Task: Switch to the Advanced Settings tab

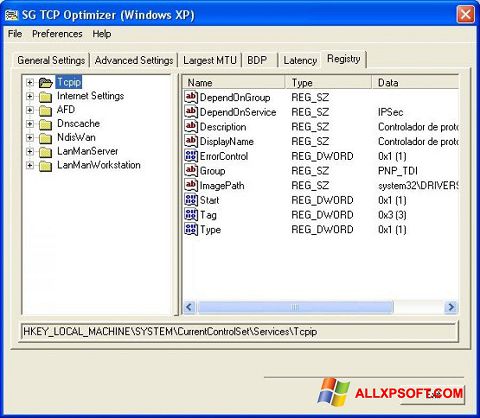Action: (x=134, y=60)
